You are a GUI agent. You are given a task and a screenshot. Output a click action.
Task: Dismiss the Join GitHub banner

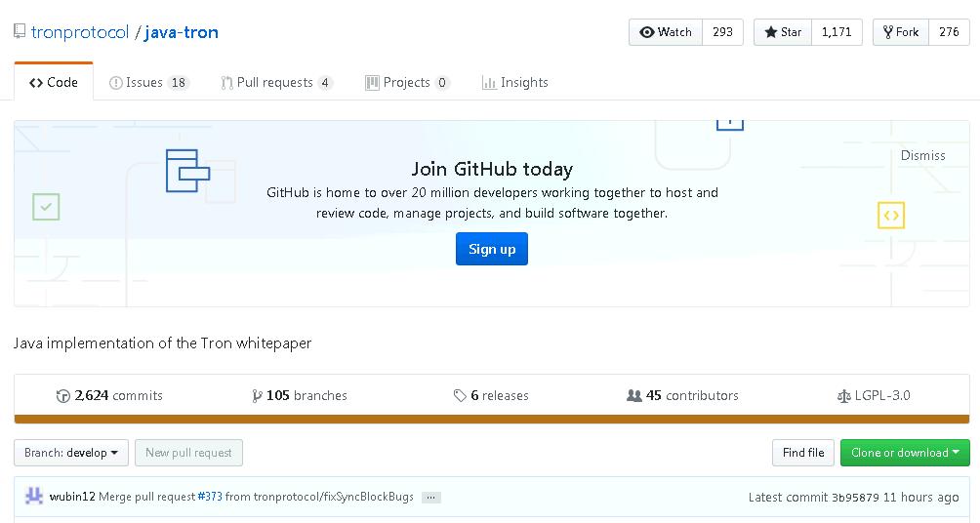(922, 155)
